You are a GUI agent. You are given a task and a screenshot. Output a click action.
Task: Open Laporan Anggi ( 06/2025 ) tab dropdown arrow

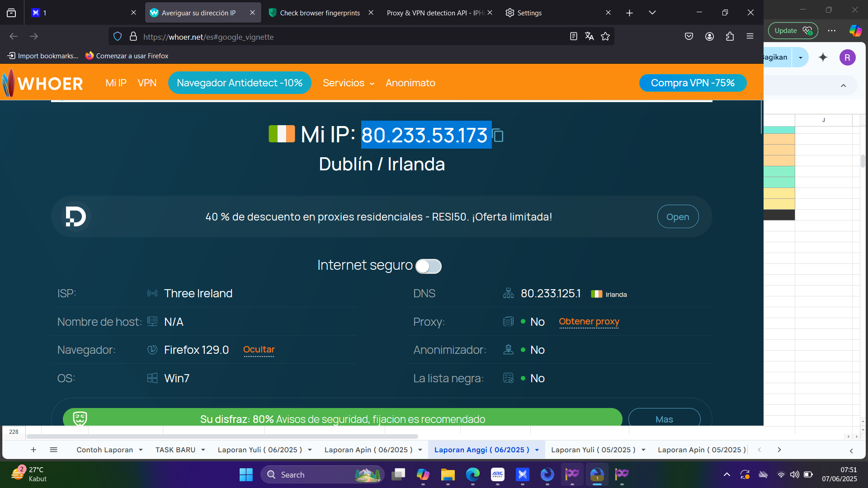537,450
